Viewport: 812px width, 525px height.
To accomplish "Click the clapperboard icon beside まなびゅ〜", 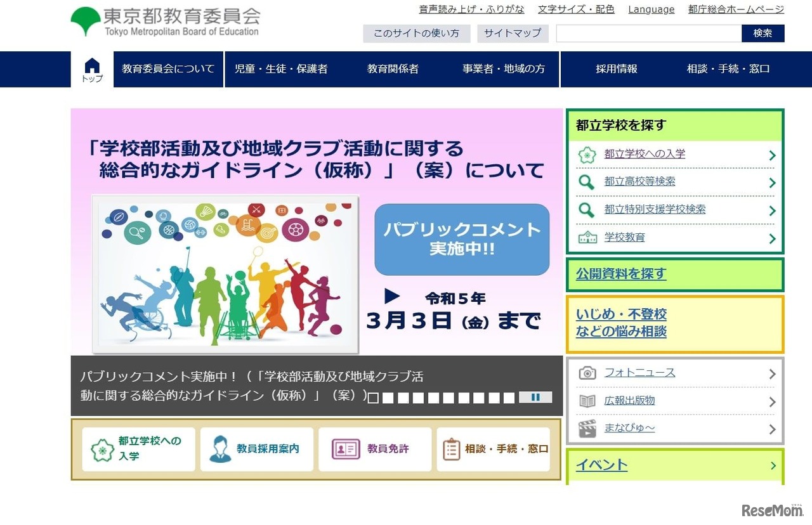I will (587, 429).
